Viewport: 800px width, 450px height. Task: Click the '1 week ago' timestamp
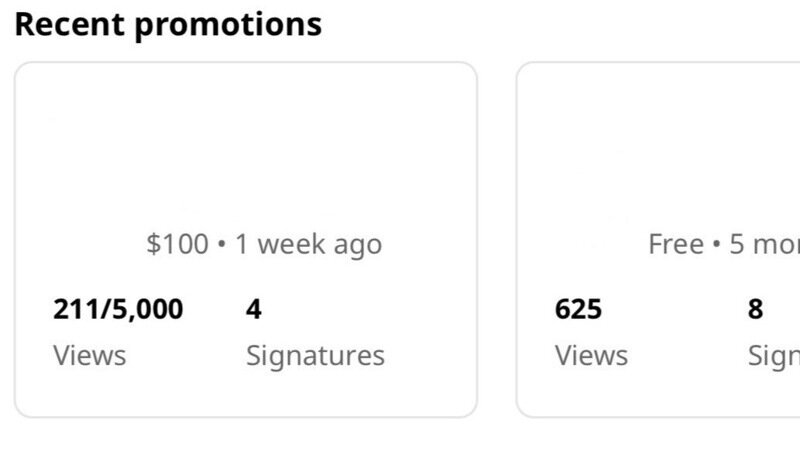click(x=308, y=244)
